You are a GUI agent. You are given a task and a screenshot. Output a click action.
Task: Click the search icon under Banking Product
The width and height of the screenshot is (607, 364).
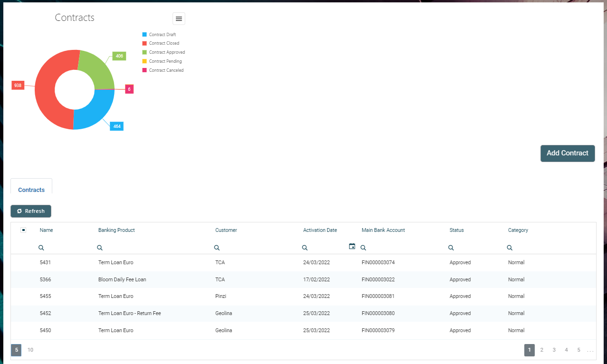(100, 248)
